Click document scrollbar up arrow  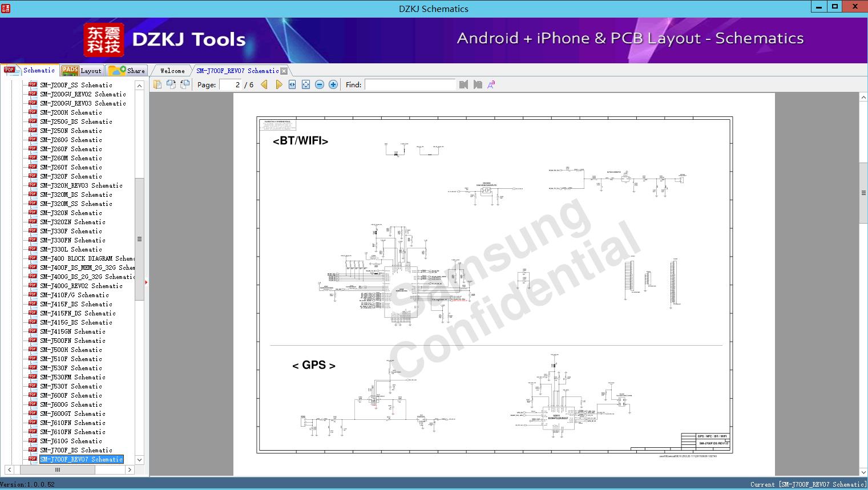click(863, 98)
